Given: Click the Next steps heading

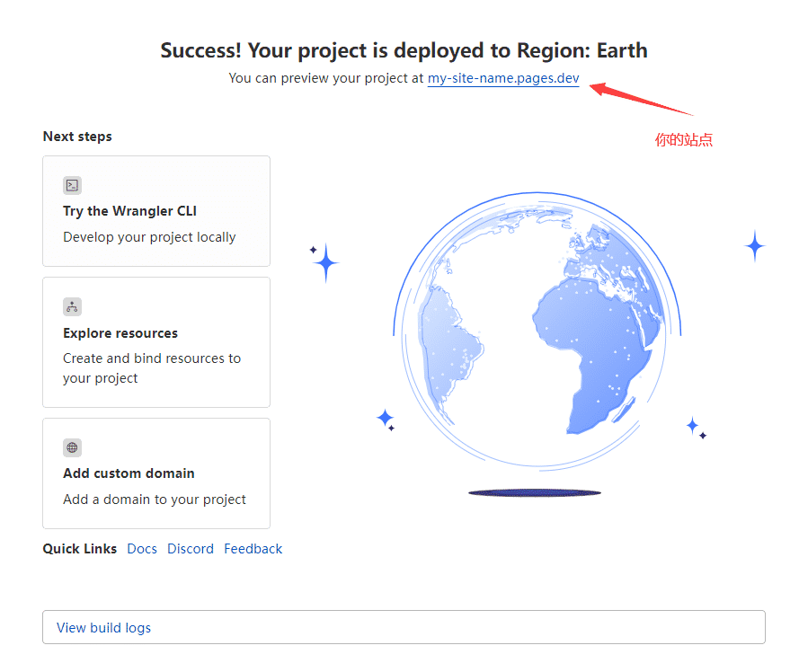Looking at the screenshot, I should (x=77, y=137).
